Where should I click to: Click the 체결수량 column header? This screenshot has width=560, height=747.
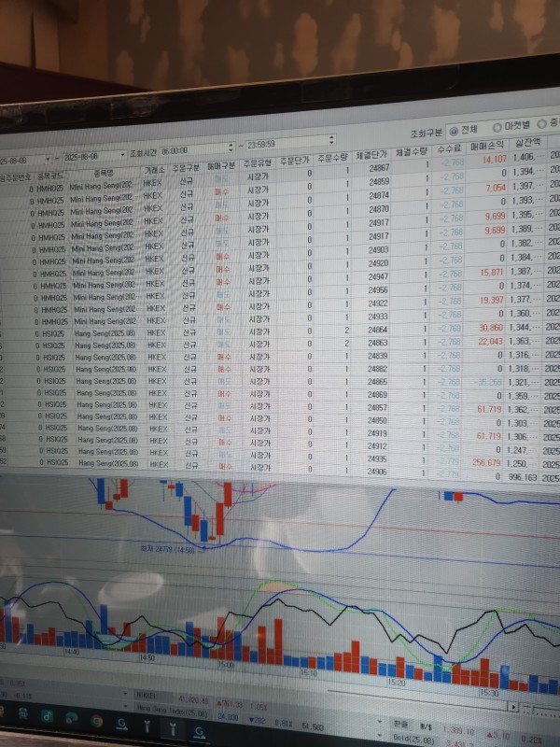412,153
